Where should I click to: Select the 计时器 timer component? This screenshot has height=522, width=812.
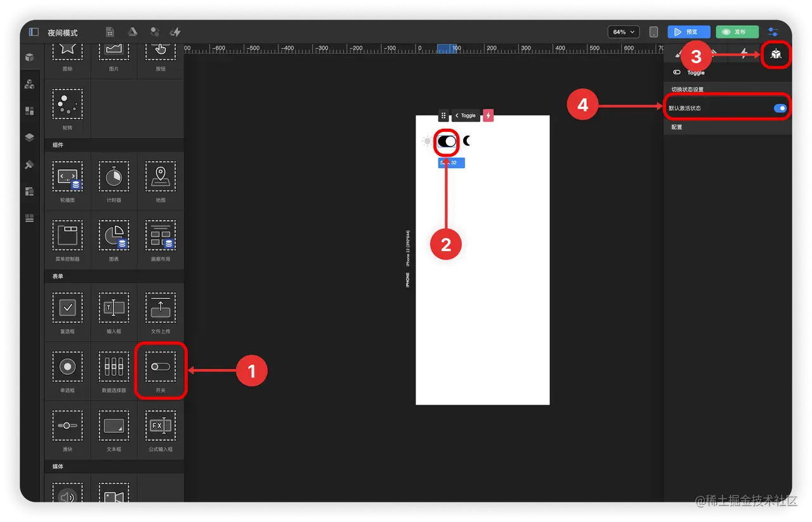(x=114, y=181)
